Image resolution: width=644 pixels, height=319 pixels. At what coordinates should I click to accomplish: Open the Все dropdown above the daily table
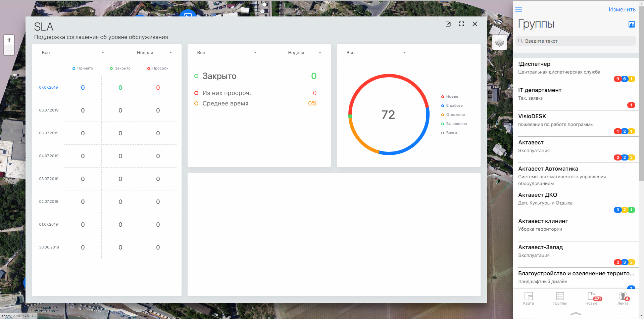(73, 53)
